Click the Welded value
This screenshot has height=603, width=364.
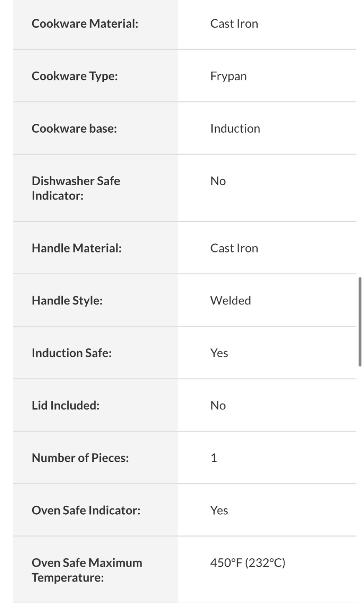pyautogui.click(x=231, y=301)
